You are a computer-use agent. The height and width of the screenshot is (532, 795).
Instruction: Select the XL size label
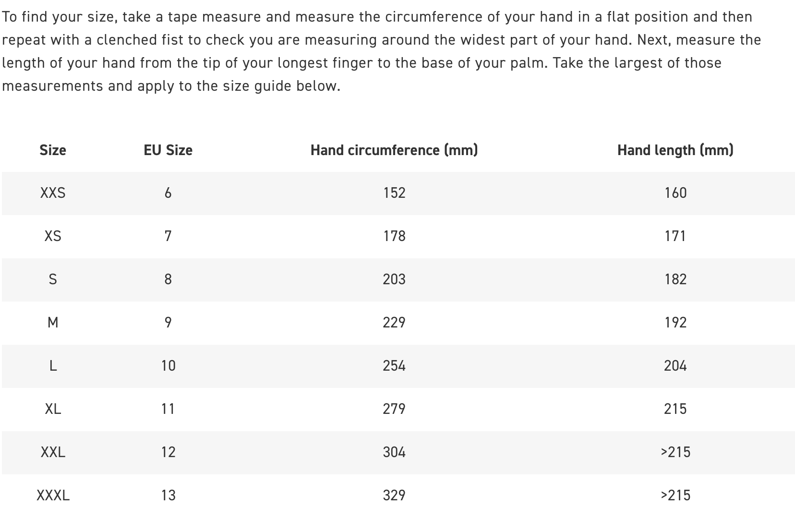click(x=53, y=409)
